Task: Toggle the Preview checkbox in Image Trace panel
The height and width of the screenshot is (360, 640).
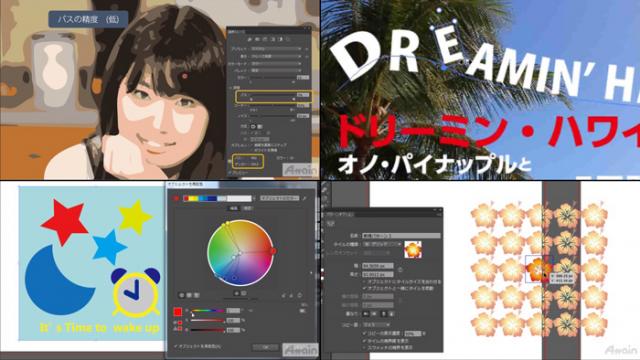Action: coord(230,172)
